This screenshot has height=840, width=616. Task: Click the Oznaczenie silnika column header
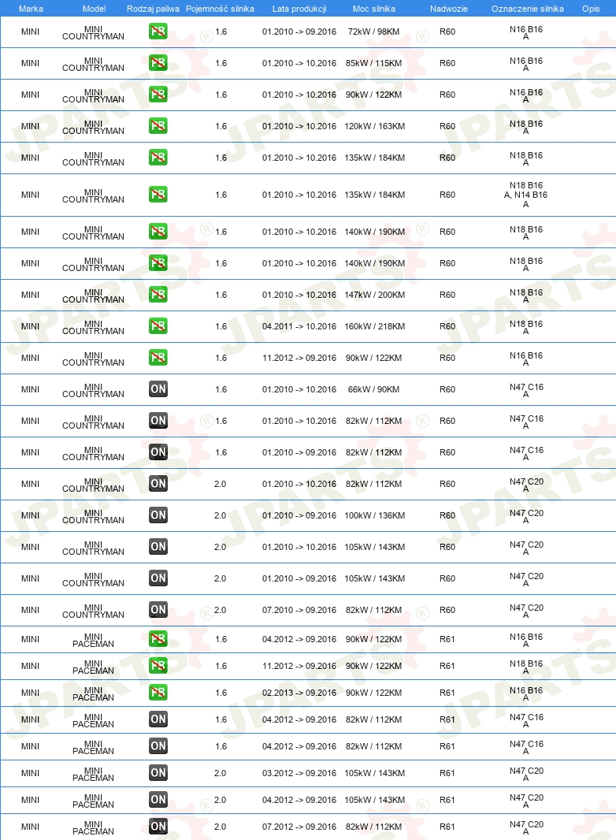pyautogui.click(x=528, y=9)
